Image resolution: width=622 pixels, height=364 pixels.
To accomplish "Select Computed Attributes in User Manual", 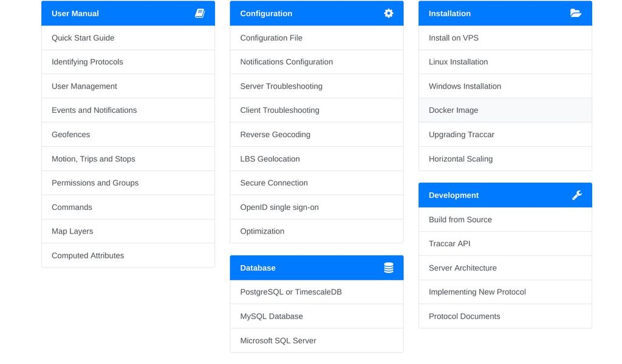I will pos(88,255).
